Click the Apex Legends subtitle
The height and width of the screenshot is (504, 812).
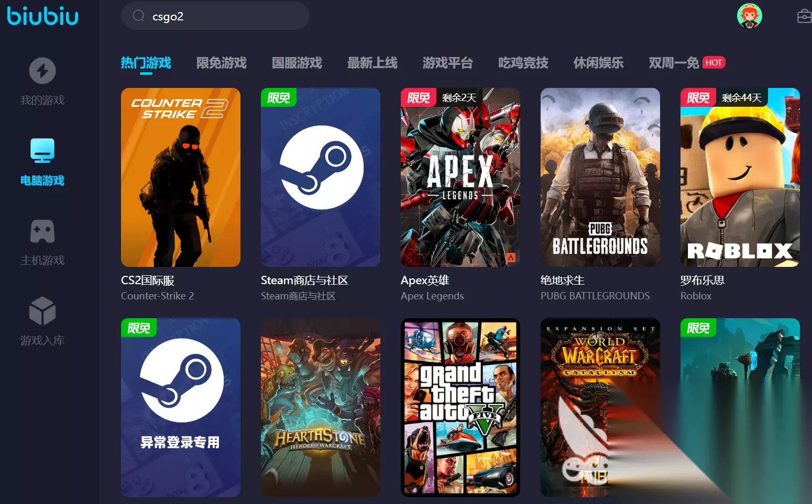click(x=432, y=296)
